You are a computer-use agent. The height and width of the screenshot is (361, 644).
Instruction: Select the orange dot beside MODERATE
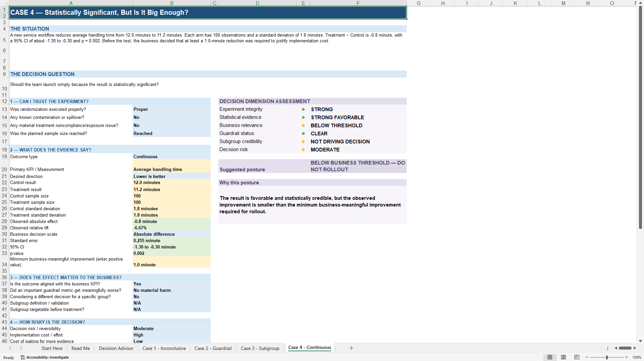(303, 150)
